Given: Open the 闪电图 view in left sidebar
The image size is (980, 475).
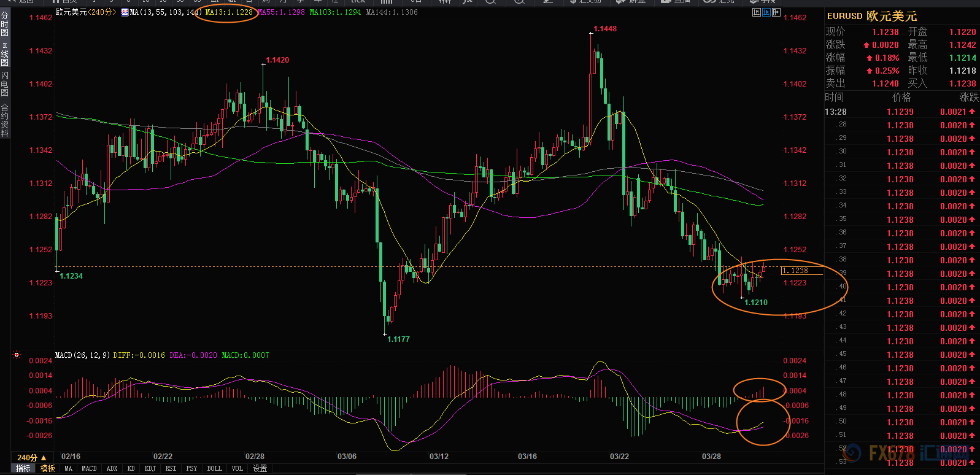Looking at the screenshot, I should (x=5, y=84).
